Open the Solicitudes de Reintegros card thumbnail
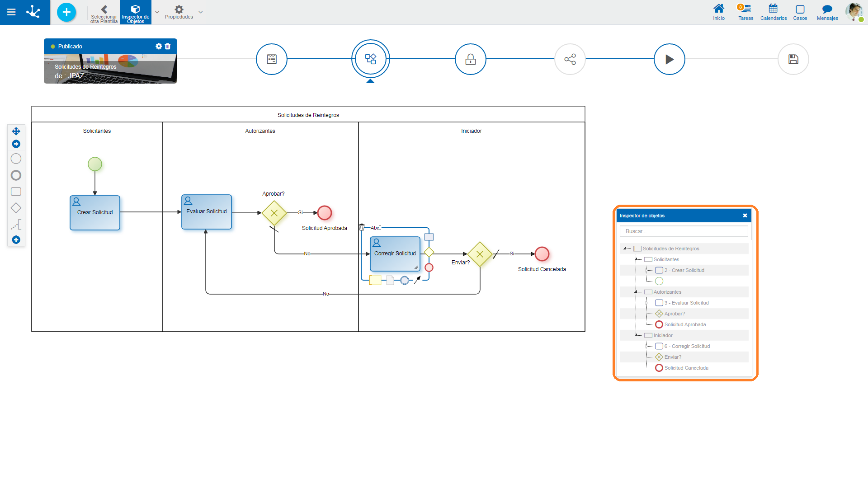Viewport: 868px width, 488px height. click(x=110, y=69)
